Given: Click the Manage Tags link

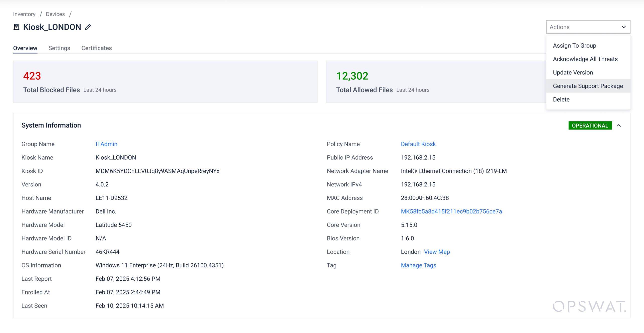Looking at the screenshot, I should (x=418, y=265).
